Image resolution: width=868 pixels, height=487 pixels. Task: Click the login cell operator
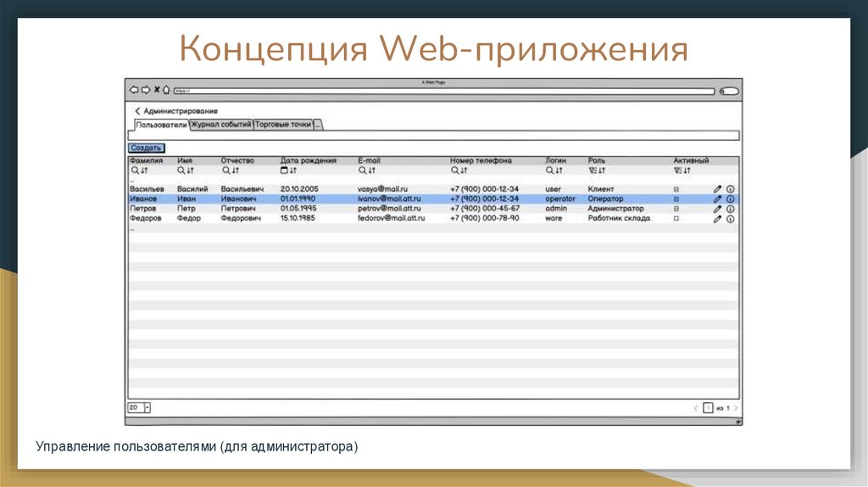pos(560,199)
